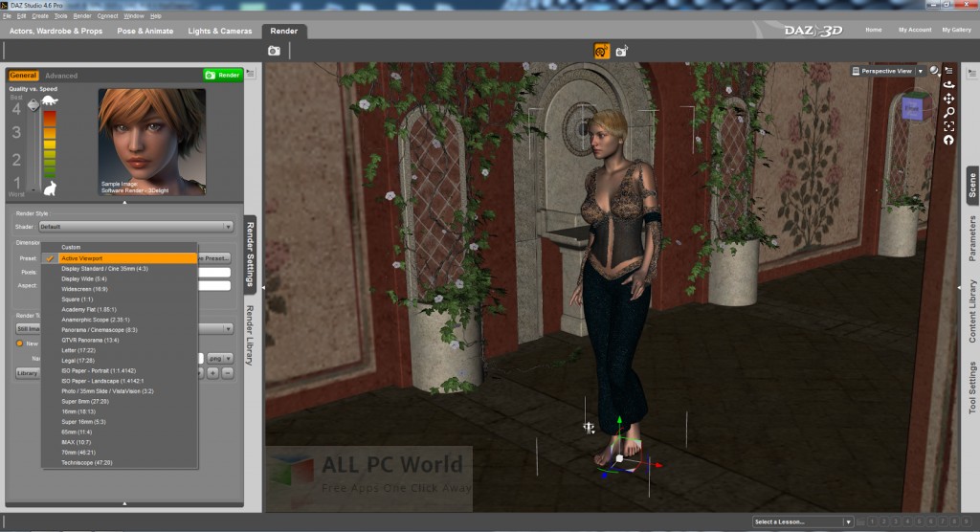This screenshot has width=980, height=532.
Task: Open the Render Library side tab
Action: point(250,335)
